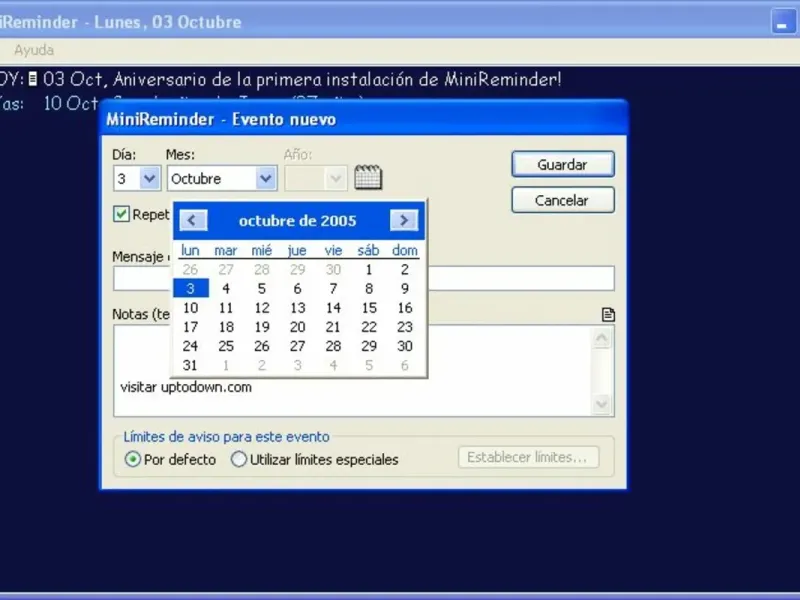Go to previous month in calendar
Image resolution: width=800 pixels, height=600 pixels.
[193, 220]
